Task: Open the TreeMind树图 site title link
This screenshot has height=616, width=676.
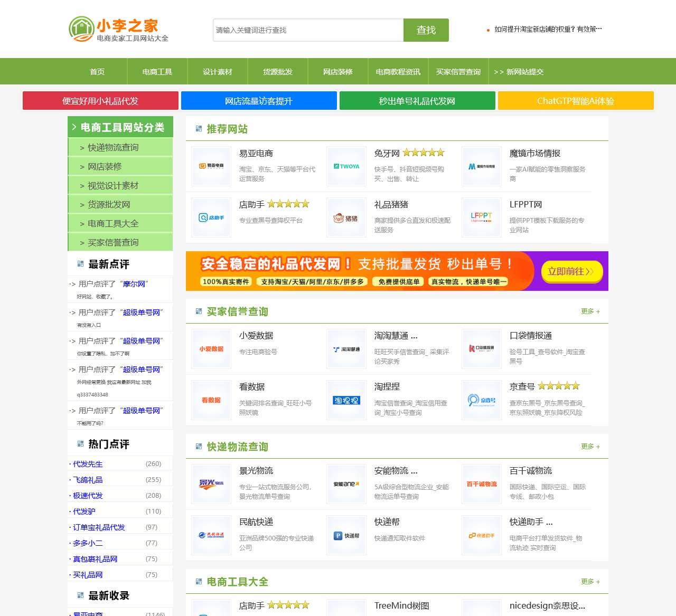Action: 402,605
